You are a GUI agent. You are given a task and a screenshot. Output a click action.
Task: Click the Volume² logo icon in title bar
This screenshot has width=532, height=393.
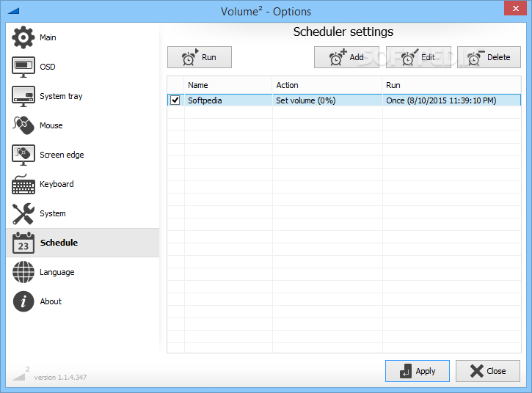click(13, 11)
